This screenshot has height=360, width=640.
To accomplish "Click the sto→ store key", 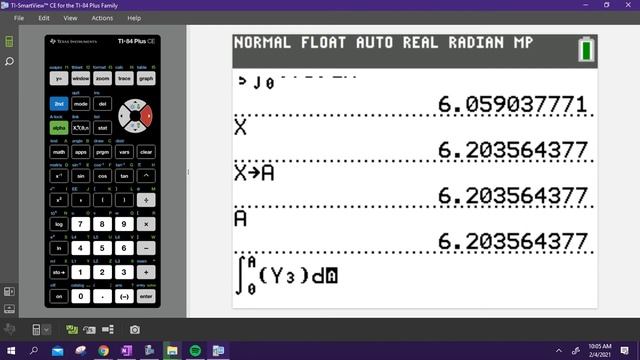I will coord(59,272).
